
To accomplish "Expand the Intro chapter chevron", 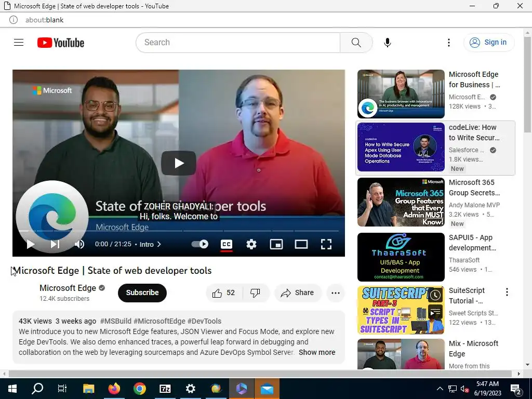I will (159, 244).
